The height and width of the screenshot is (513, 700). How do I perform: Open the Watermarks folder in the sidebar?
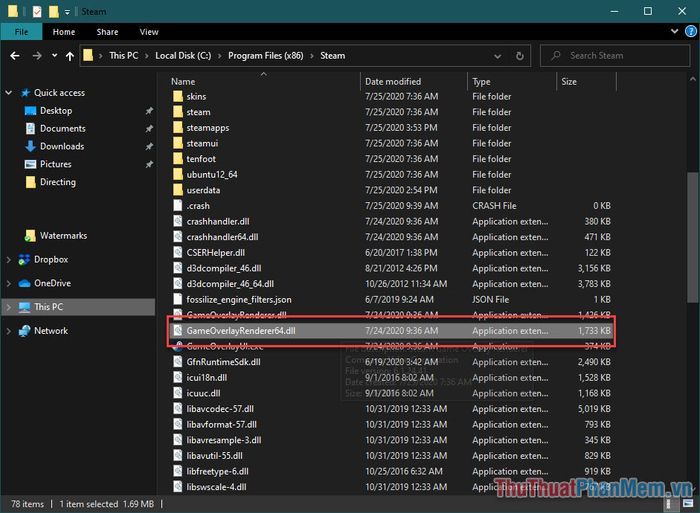63,235
